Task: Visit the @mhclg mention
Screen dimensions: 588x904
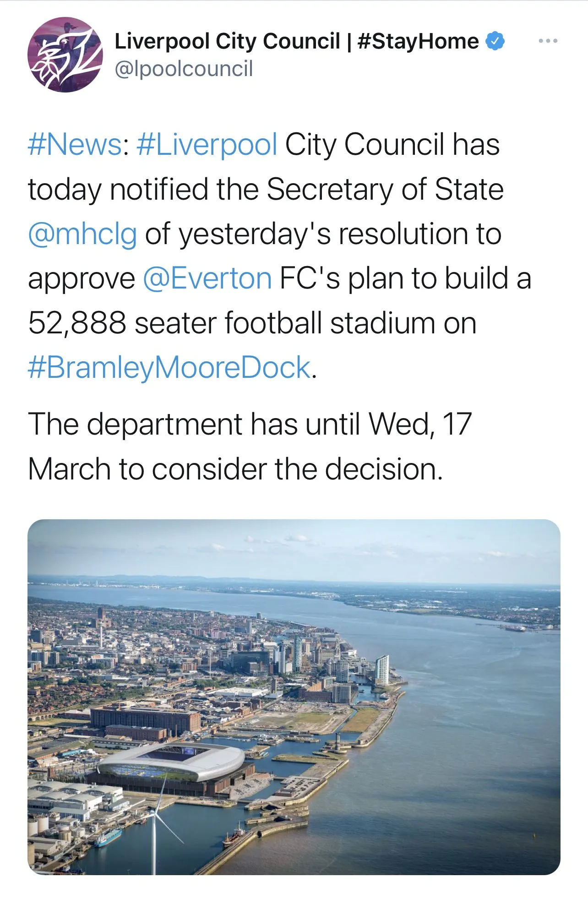Action: [x=82, y=234]
